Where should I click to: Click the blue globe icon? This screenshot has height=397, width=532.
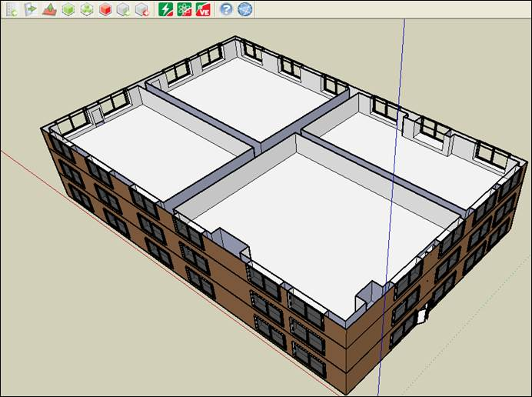coord(244,10)
